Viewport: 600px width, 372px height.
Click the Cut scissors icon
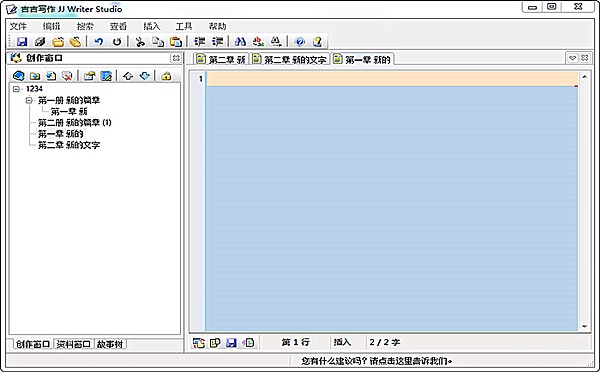tap(140, 41)
